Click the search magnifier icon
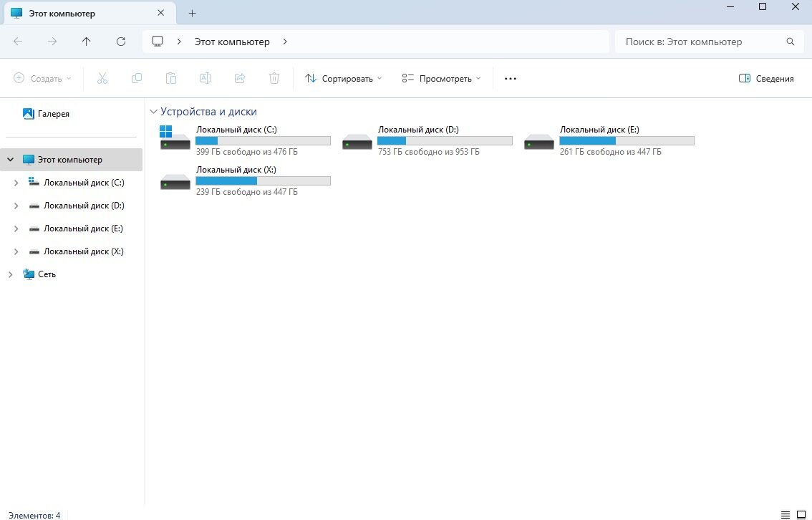The width and height of the screenshot is (812, 520). pos(791,42)
